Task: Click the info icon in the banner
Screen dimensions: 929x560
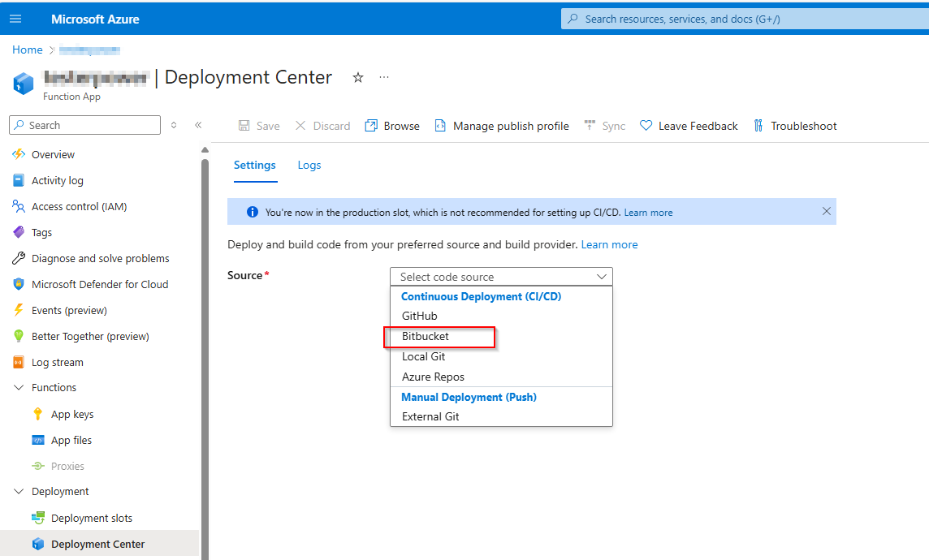Action: point(253,212)
